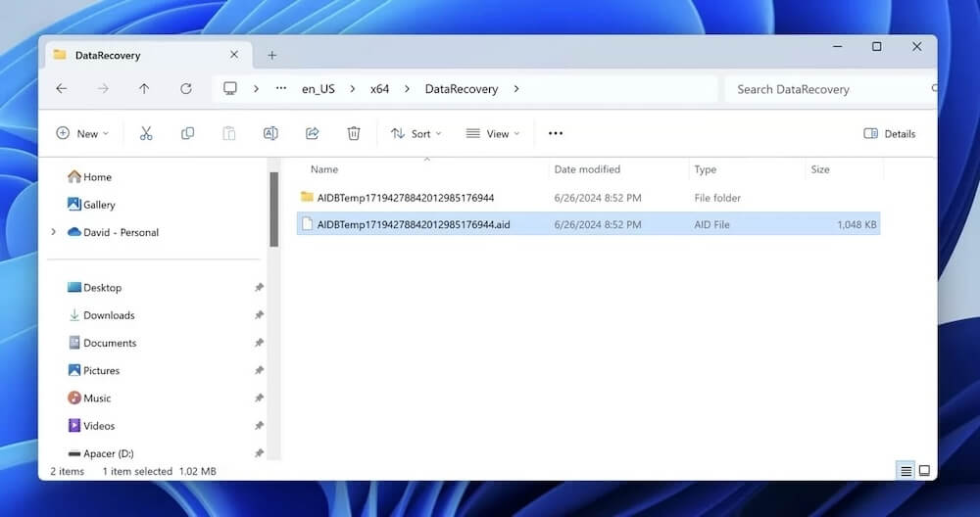Open Videos in quick access
The width and height of the screenshot is (980, 517).
click(91, 425)
